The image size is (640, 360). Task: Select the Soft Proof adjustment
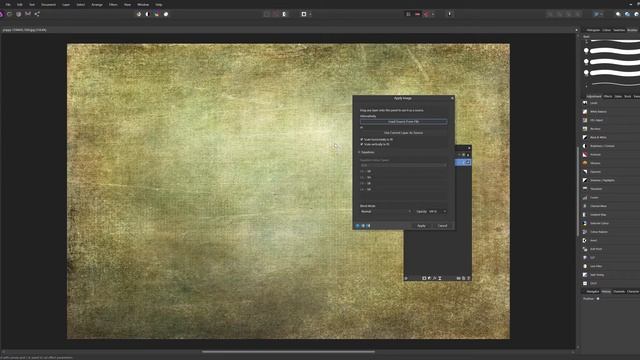pos(596,249)
